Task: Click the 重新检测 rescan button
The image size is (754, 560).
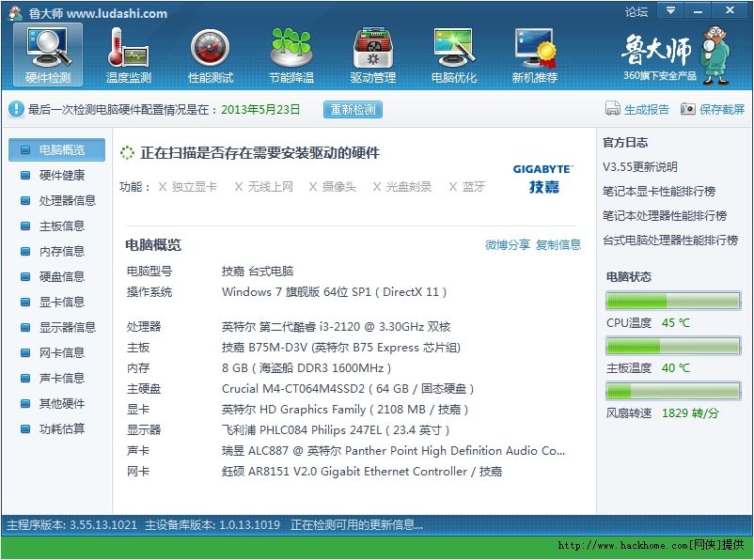Action: pos(353,109)
